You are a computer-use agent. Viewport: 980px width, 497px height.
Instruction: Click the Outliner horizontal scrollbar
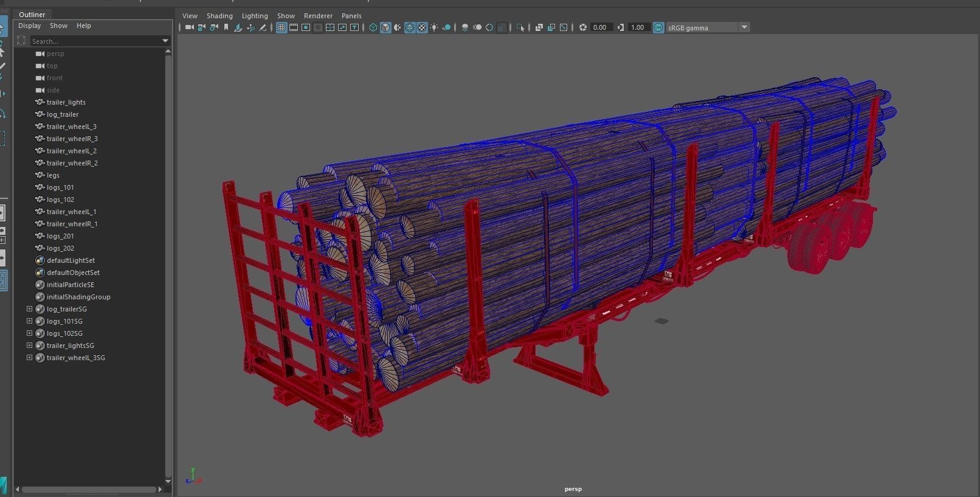[89, 489]
